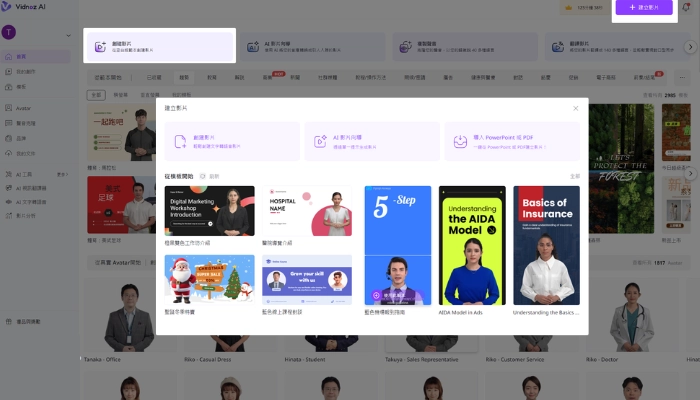The image size is (700, 400).
Task: Click the import tray icon for PowerPoint
Action: (x=460, y=142)
